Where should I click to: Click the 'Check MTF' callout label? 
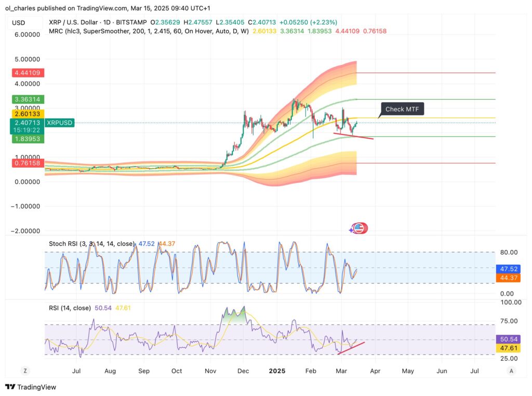(x=403, y=109)
